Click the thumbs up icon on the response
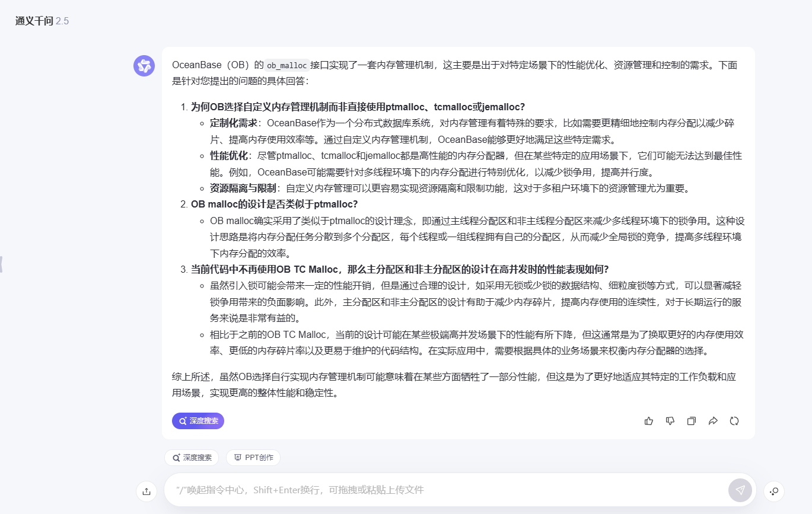812x514 pixels. [649, 421]
